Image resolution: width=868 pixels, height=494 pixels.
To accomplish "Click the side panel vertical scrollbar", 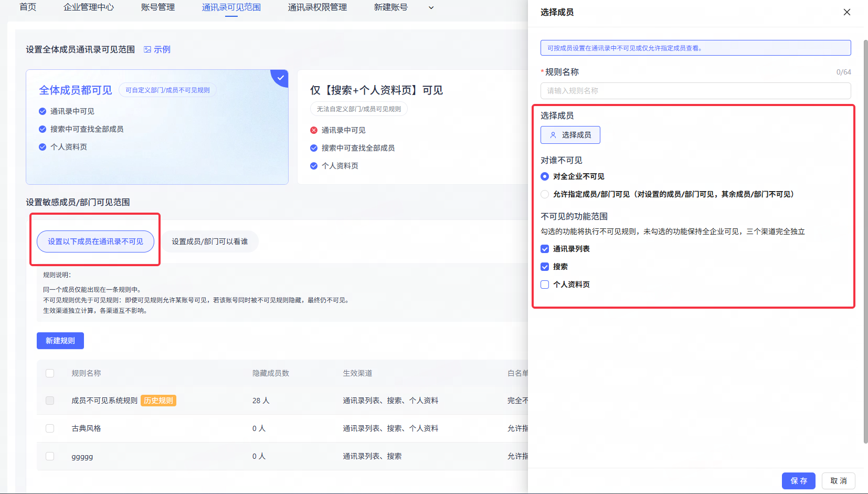I will 865,241.
